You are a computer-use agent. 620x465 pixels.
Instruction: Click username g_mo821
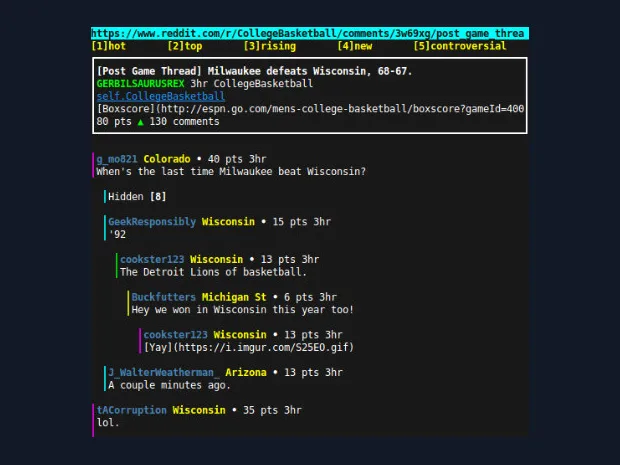point(116,159)
